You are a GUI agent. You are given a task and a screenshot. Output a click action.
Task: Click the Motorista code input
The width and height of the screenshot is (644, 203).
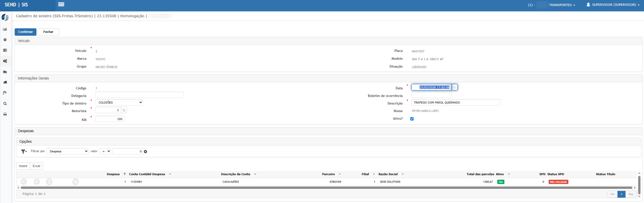coord(108,110)
